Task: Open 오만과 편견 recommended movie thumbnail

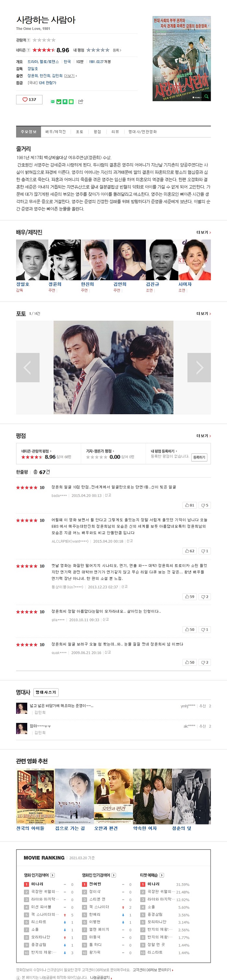Action: coord(113,796)
